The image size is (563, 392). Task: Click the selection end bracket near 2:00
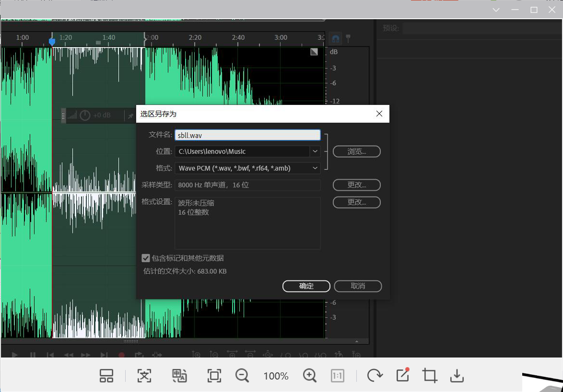[x=145, y=39]
